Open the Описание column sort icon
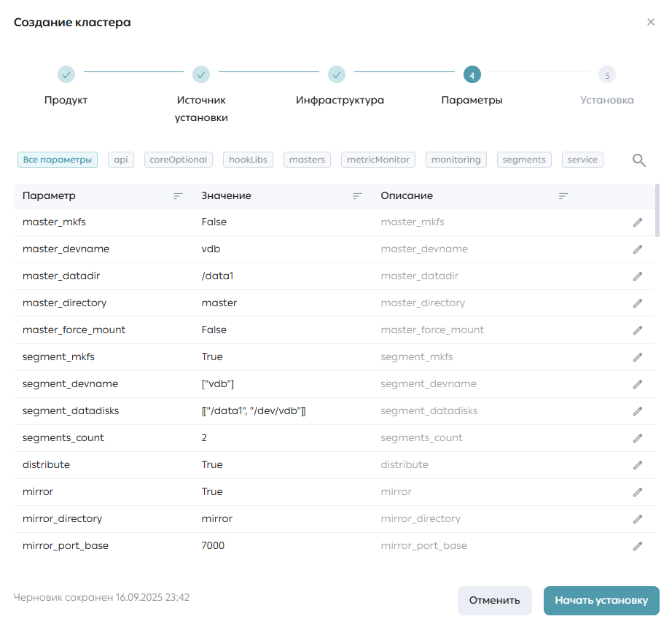This screenshot has height=627, width=672. point(563,196)
